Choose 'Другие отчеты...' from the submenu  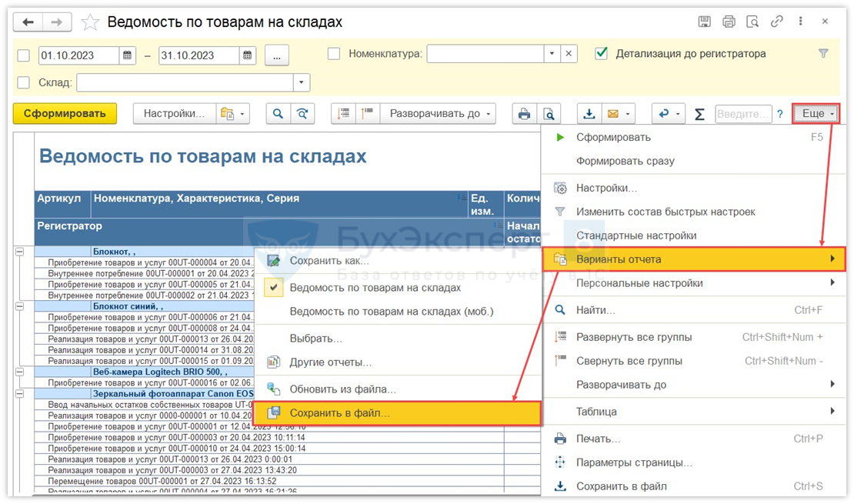[x=330, y=362]
